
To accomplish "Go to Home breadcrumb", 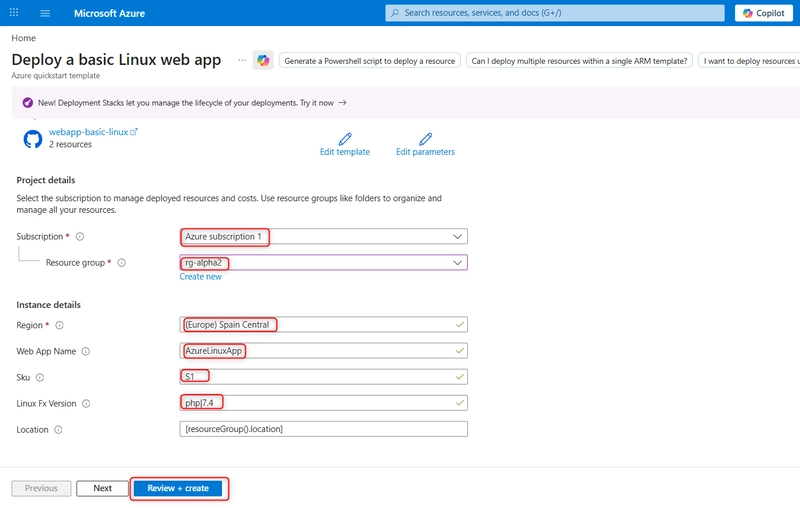I will [23, 38].
